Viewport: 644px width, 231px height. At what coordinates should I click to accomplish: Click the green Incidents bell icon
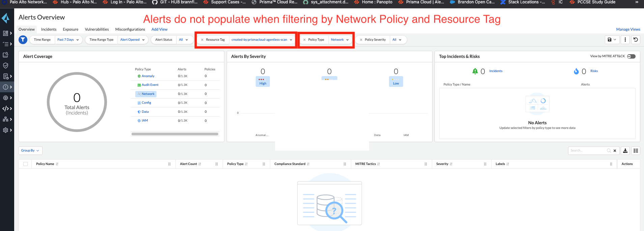pyautogui.click(x=475, y=71)
